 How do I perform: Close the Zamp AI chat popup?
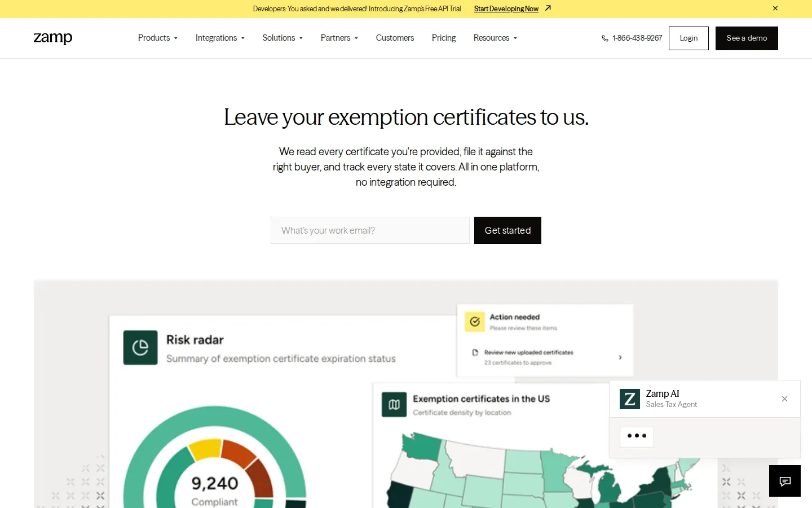(x=784, y=399)
